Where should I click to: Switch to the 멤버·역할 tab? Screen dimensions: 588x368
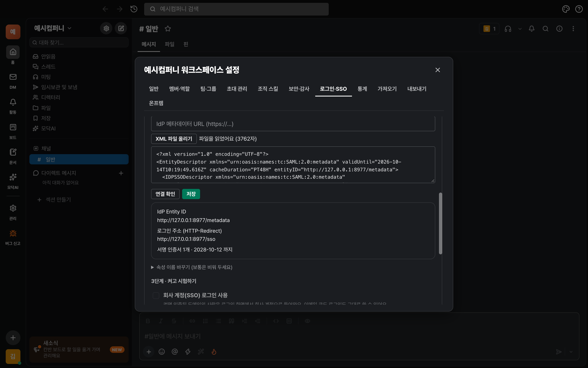click(x=179, y=89)
